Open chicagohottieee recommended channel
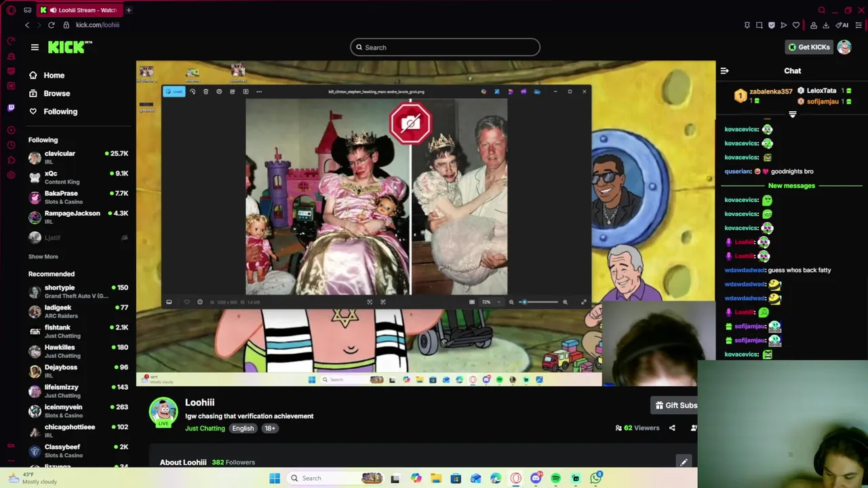The image size is (868, 488). coord(78,430)
